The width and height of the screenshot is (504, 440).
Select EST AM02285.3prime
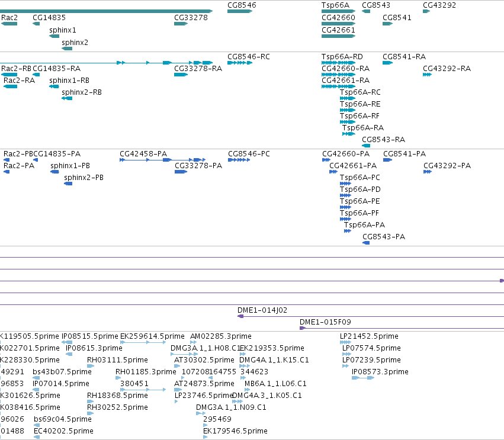221,337
